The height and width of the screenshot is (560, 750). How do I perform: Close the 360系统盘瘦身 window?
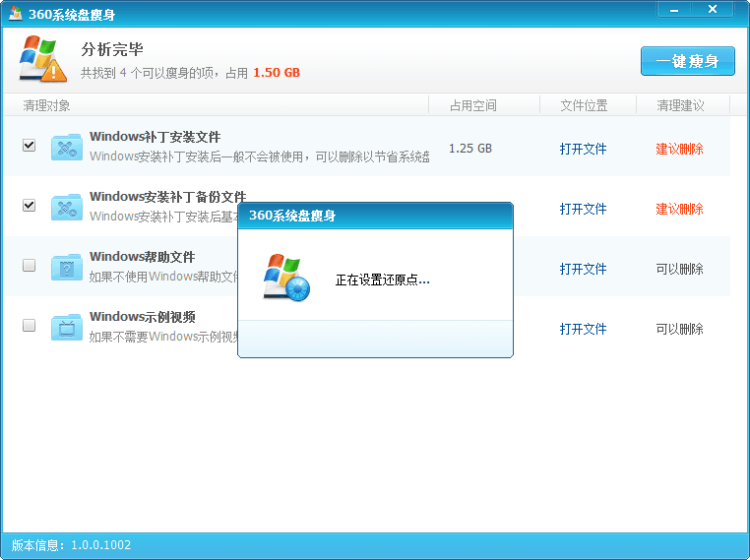tap(713, 9)
